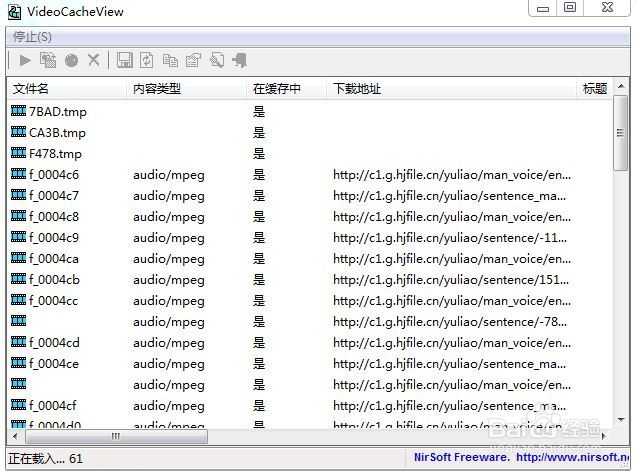Viewport: 637px width, 471px height.
Task: Click the horizontal scrollbar thumb
Action: coord(116,436)
